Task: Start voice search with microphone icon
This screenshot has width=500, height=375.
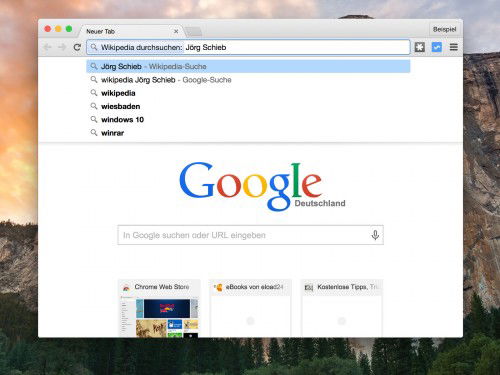Action: pyautogui.click(x=375, y=235)
